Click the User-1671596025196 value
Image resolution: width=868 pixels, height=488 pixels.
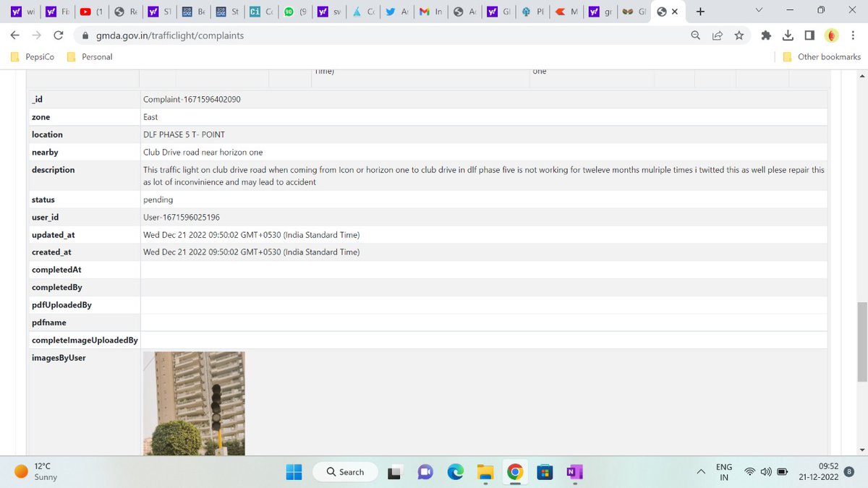pyautogui.click(x=182, y=217)
